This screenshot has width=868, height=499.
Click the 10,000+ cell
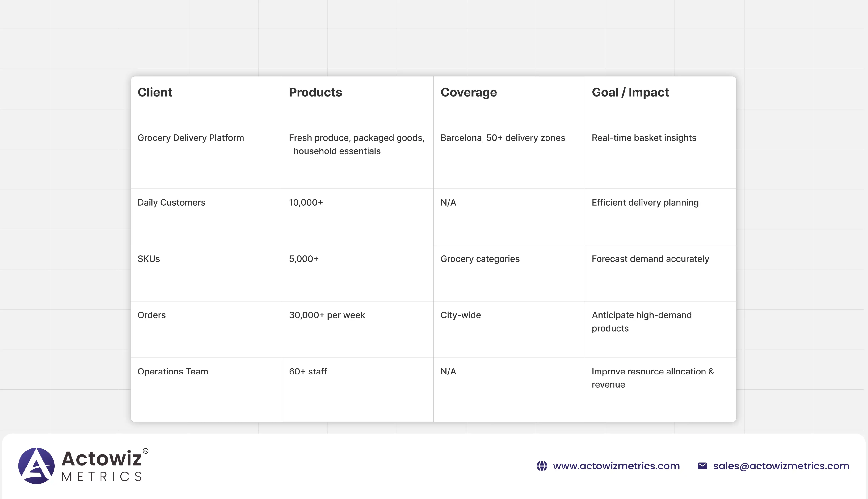(x=306, y=203)
